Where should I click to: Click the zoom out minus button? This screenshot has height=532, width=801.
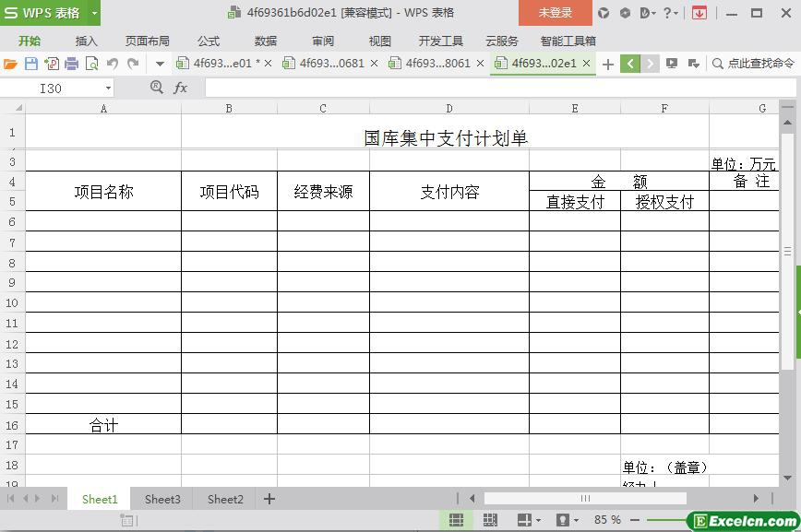tap(633, 520)
